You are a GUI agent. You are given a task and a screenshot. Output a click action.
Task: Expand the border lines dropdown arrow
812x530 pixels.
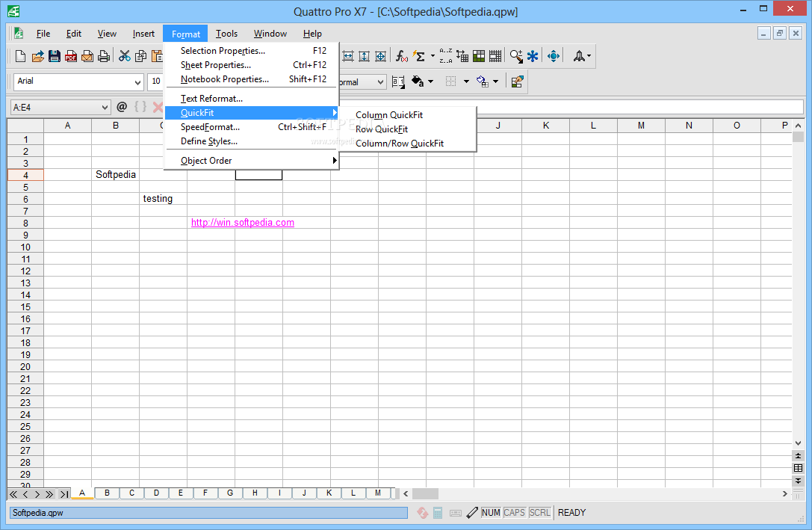click(466, 81)
